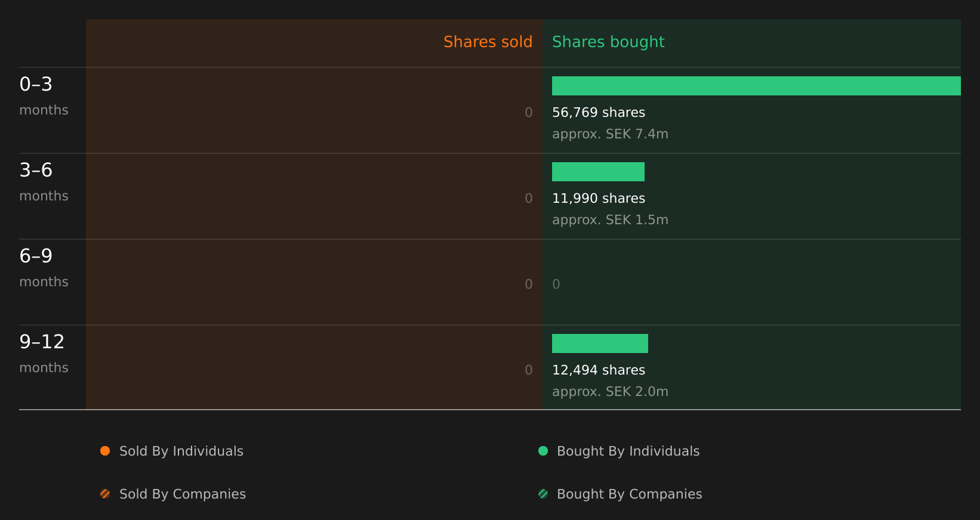Click the 9–12 months green bought bar
Screen dimensions: 980x520
click(x=600, y=343)
